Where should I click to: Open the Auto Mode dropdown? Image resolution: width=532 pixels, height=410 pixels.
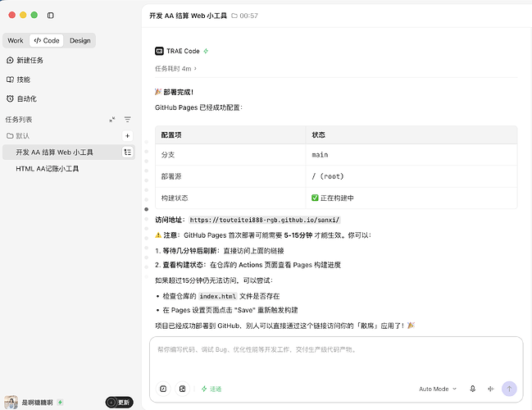coord(438,389)
